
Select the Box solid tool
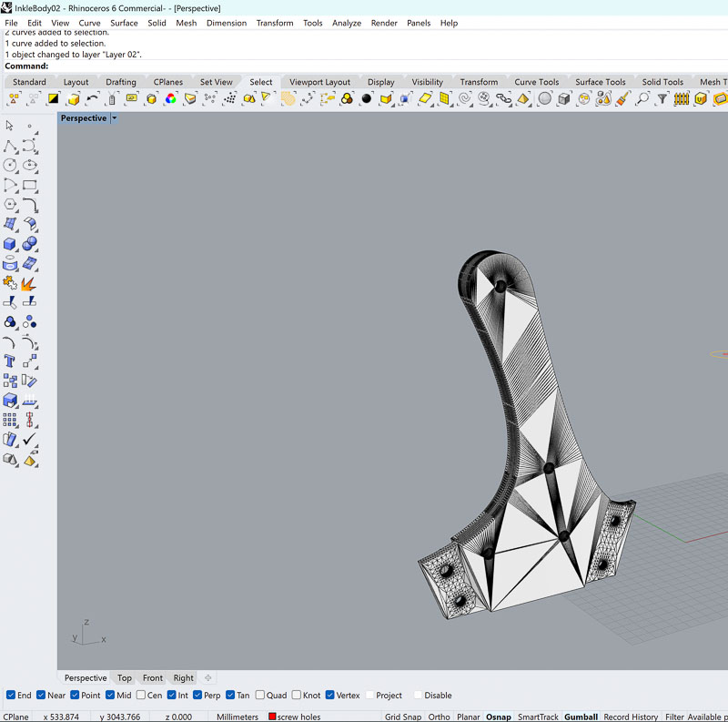click(x=10, y=244)
